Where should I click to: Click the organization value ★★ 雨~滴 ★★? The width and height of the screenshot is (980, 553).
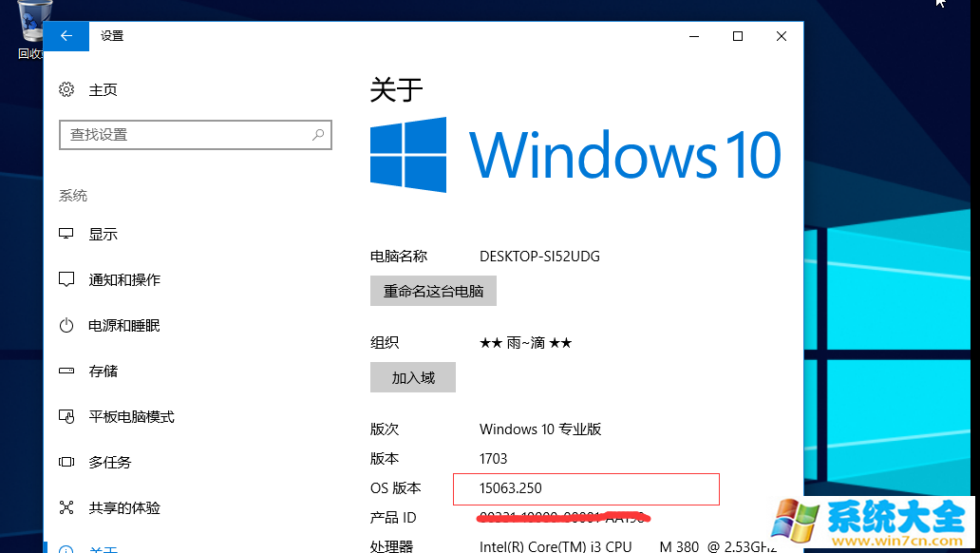pos(525,343)
